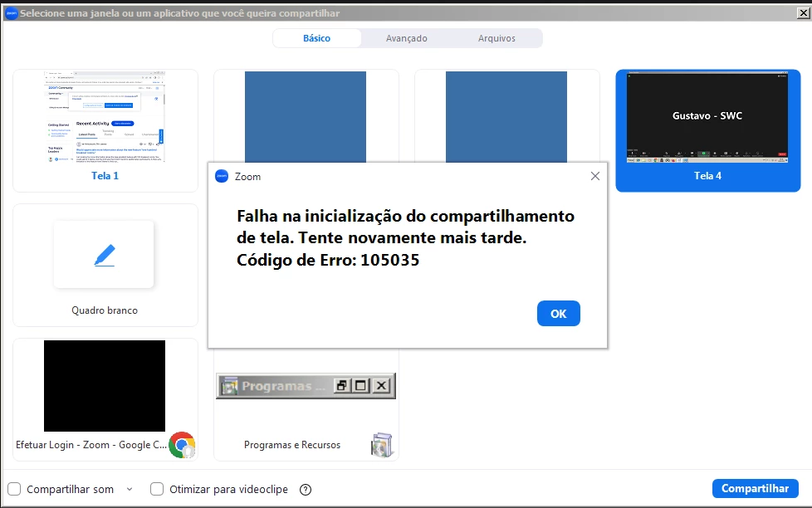The width and height of the screenshot is (812, 508).
Task: Close the share selection window
Action: [x=803, y=13]
